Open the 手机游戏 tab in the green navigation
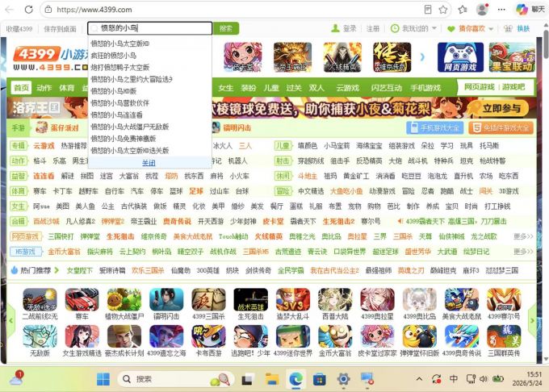This screenshot has height=392, width=549. (x=425, y=88)
